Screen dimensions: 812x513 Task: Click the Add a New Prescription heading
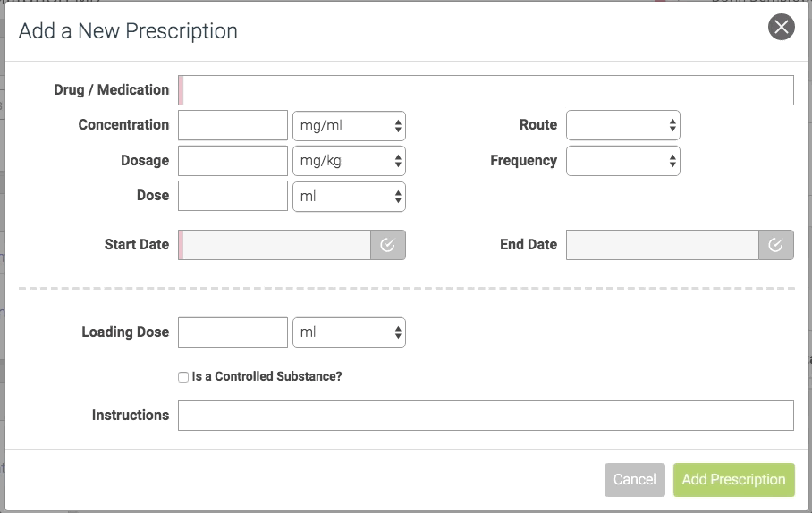pos(128,31)
